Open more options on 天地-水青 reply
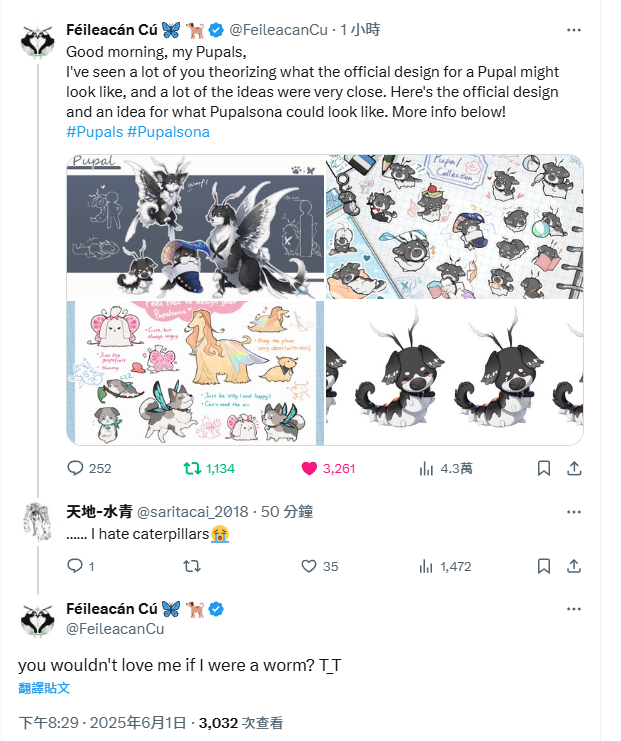The height and width of the screenshot is (741, 621). pos(574,512)
